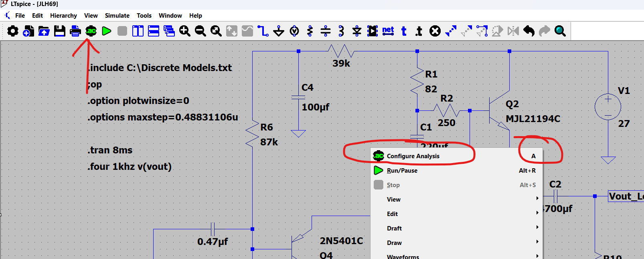Image resolution: width=644 pixels, height=259 pixels.
Task: Click the grayed Mirror icon
Action: 513,31
